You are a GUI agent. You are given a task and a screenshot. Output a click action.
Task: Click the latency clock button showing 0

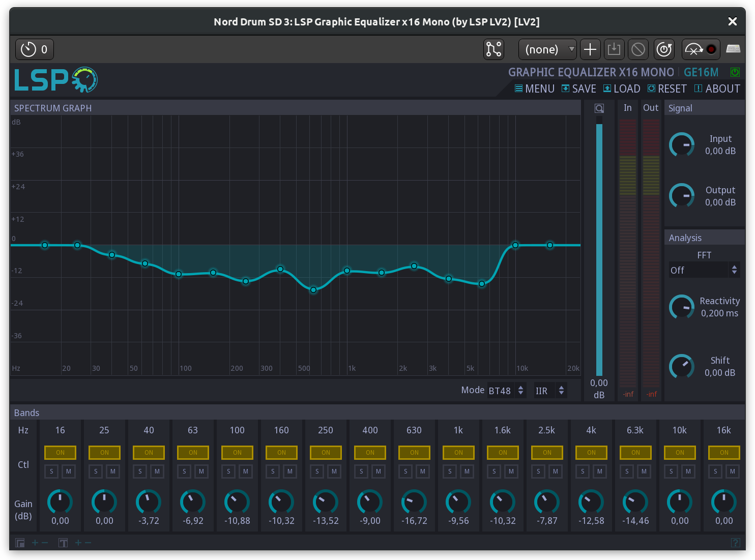coord(35,49)
